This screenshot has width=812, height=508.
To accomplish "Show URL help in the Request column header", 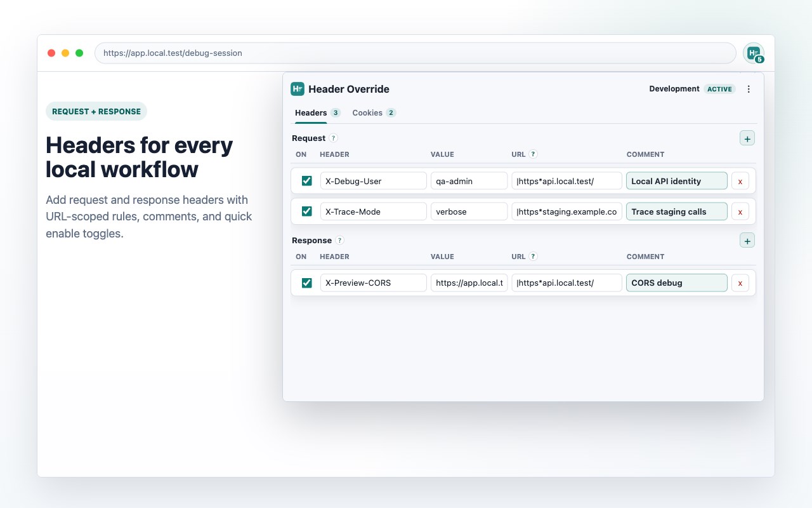I will 534,154.
